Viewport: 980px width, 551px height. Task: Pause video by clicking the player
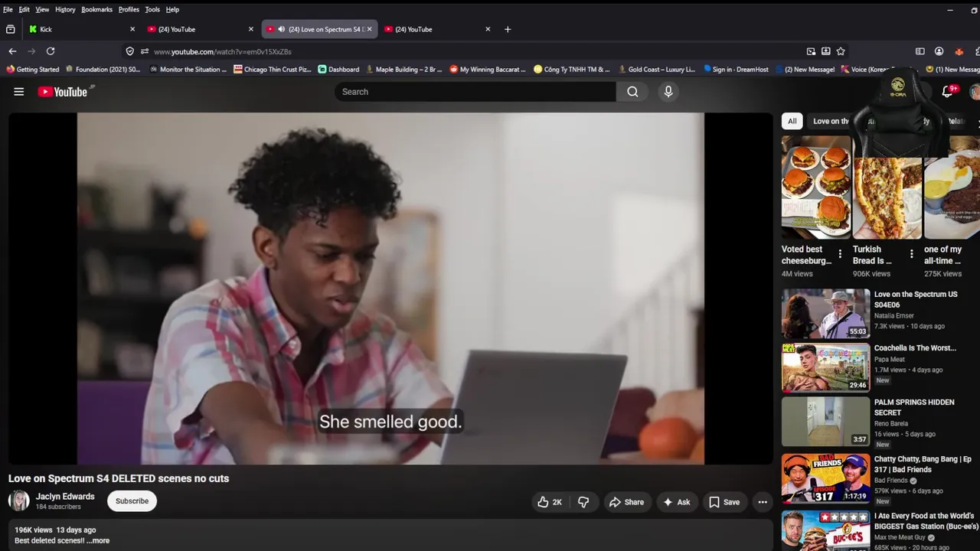point(390,289)
